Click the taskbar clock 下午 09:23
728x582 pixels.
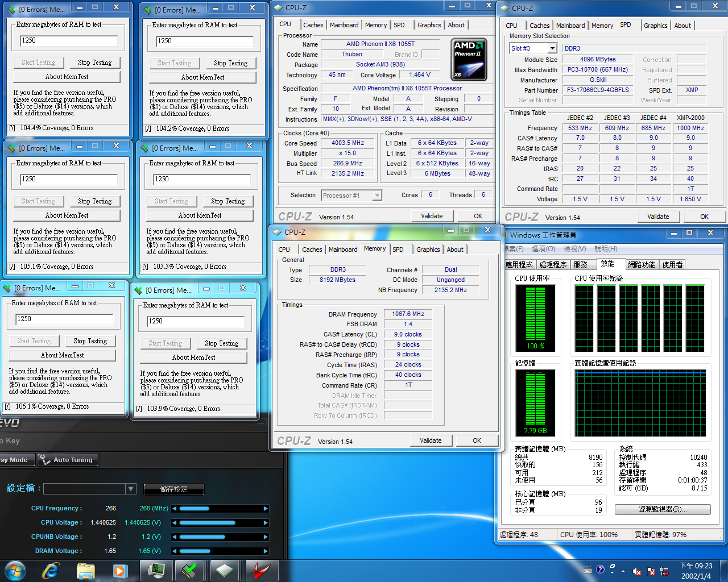[x=696, y=571]
